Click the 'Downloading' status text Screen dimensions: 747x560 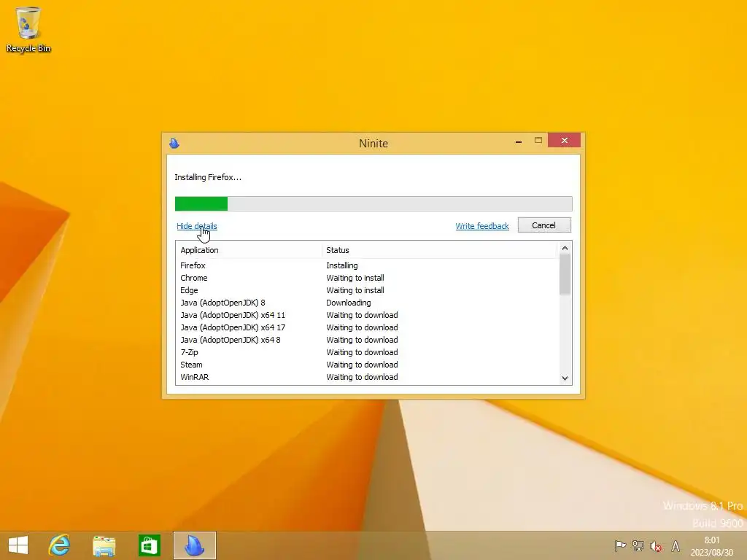(x=348, y=303)
